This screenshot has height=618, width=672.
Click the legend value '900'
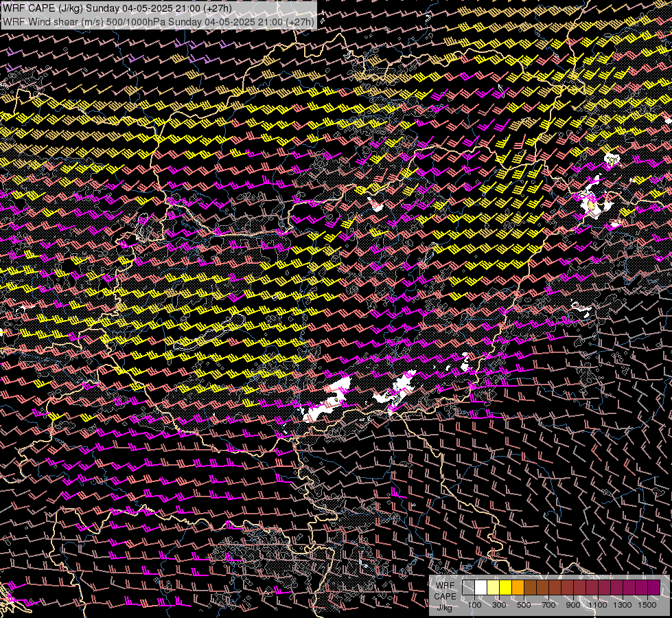pos(573,605)
